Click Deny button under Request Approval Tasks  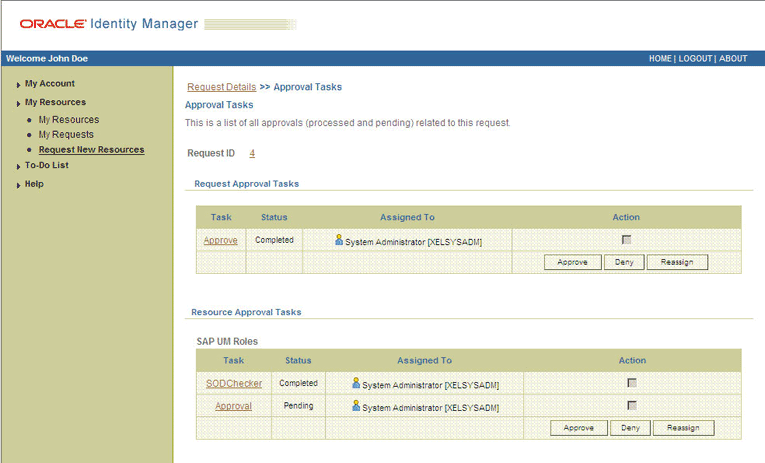coord(624,262)
